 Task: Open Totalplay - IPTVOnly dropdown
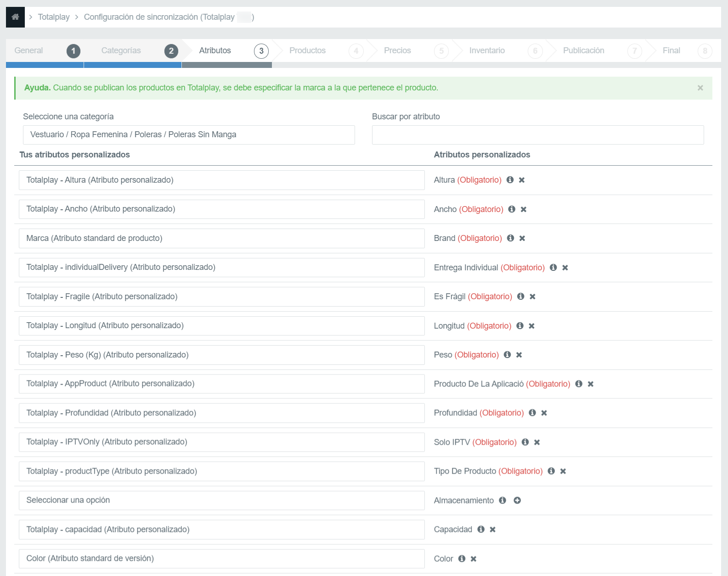click(222, 442)
